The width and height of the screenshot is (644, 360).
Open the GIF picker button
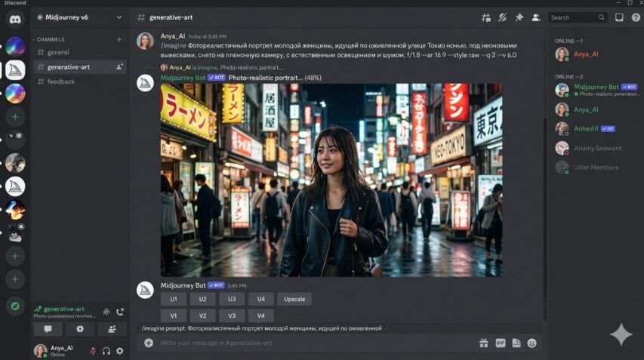(x=501, y=343)
